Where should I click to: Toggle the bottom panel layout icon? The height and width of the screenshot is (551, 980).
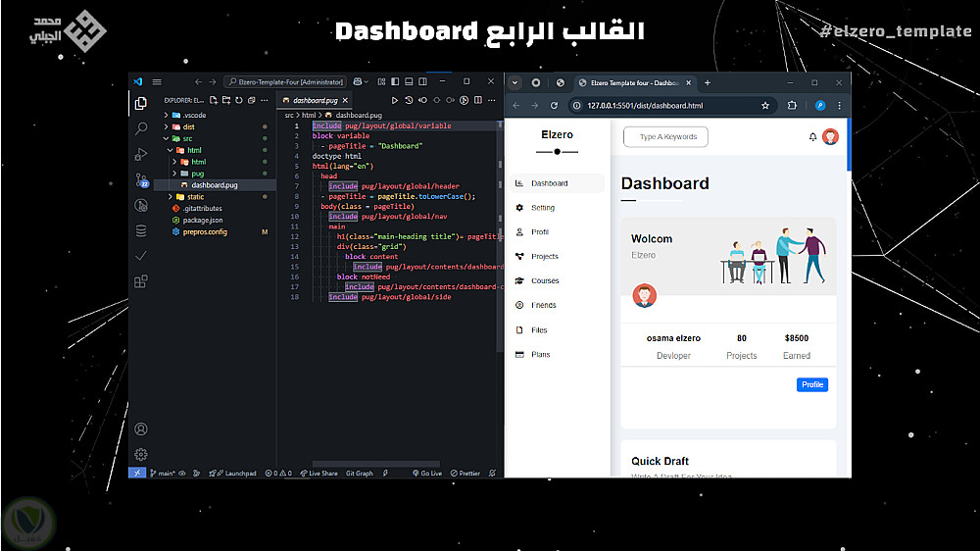pos(409,82)
